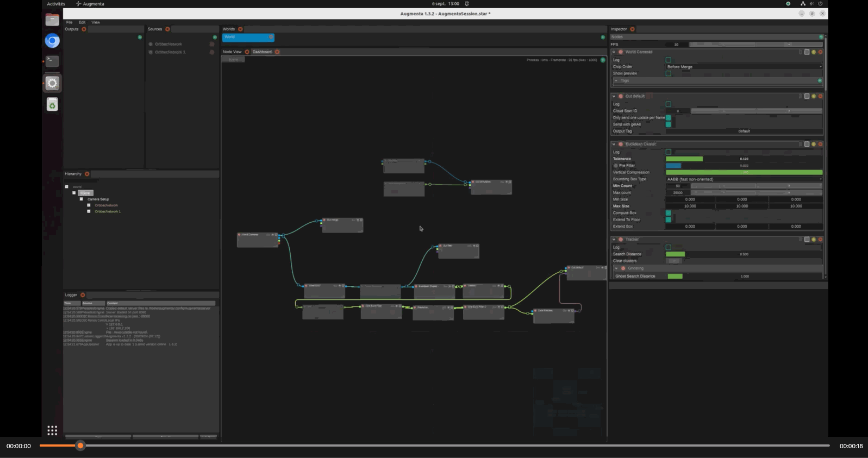
Task: Open the Crop Order dropdown
Action: [744, 67]
